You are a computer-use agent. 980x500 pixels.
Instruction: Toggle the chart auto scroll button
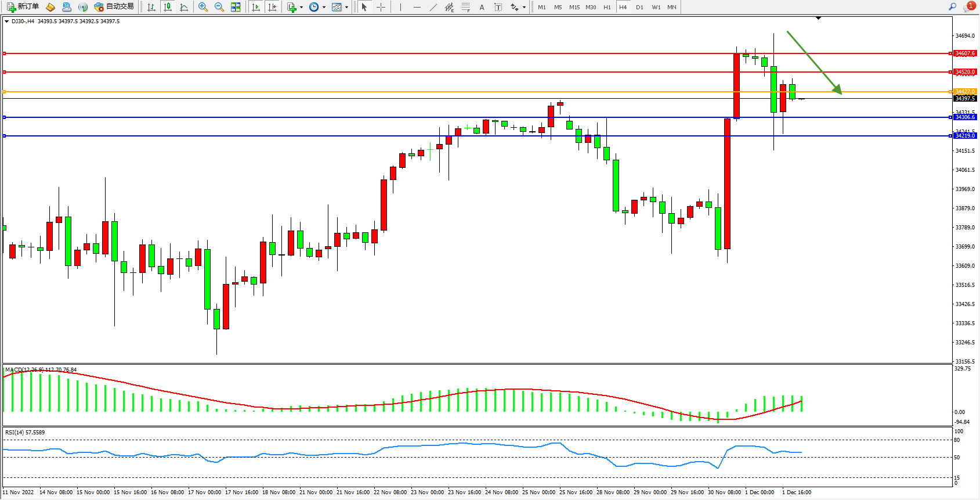tap(255, 7)
